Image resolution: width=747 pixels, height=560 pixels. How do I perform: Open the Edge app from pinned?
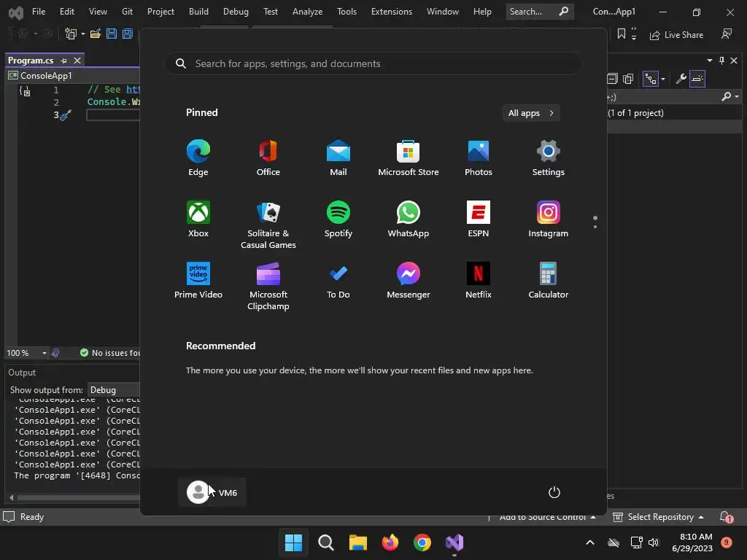198,158
